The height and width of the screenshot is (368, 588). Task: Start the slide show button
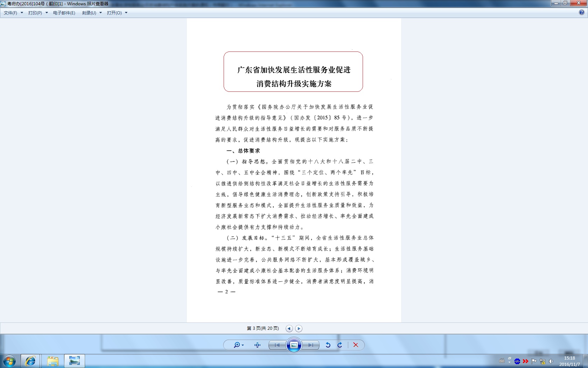pyautogui.click(x=294, y=345)
